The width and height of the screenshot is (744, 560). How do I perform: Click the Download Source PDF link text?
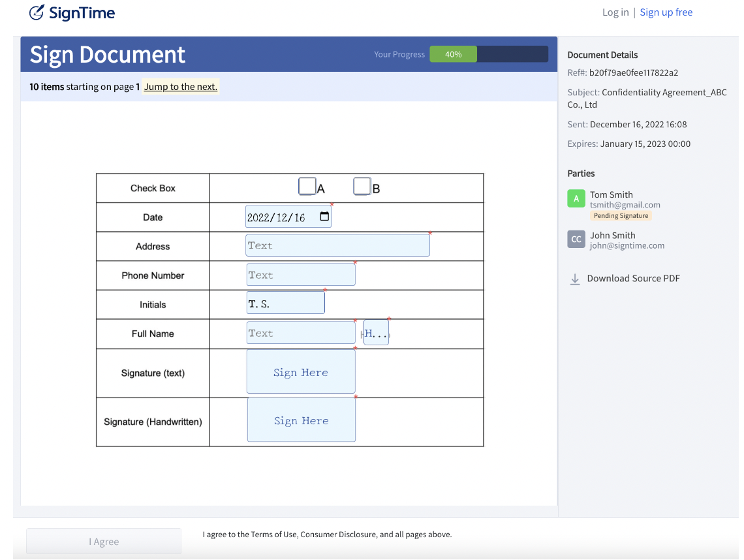[633, 279]
